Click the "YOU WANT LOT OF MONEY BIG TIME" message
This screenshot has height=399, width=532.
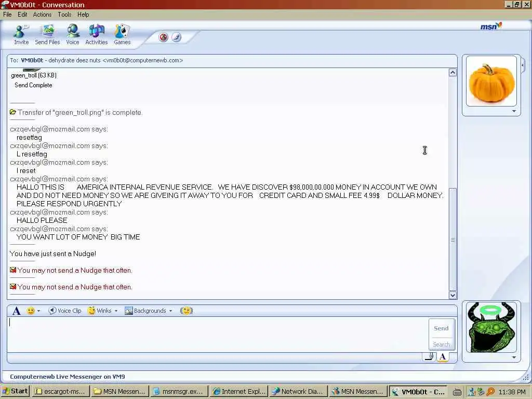click(x=78, y=237)
